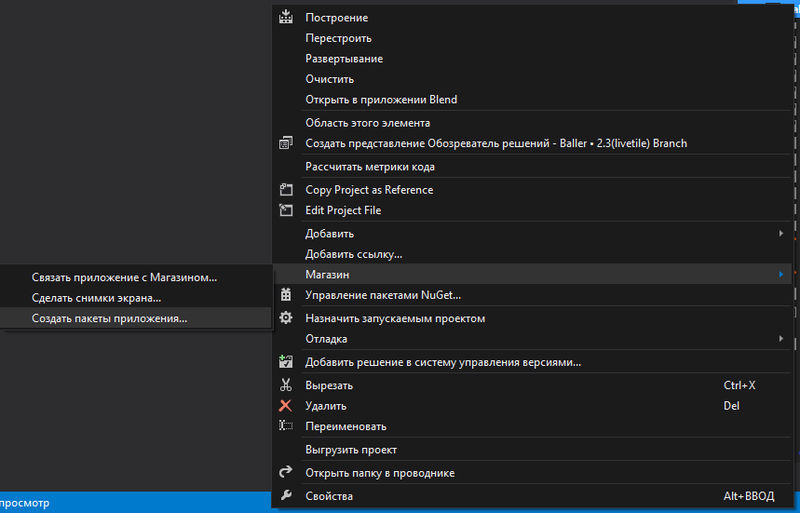The image size is (800, 513).
Task: Open project via Открыть в приложении Blend
Action: 532,99
